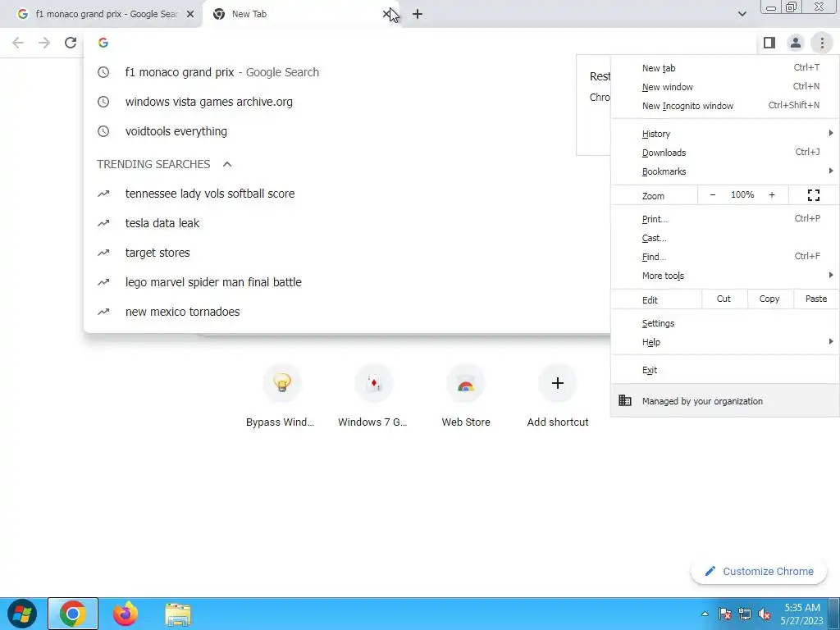Open the tab search chevron
This screenshot has width=840, height=630.
742,14
